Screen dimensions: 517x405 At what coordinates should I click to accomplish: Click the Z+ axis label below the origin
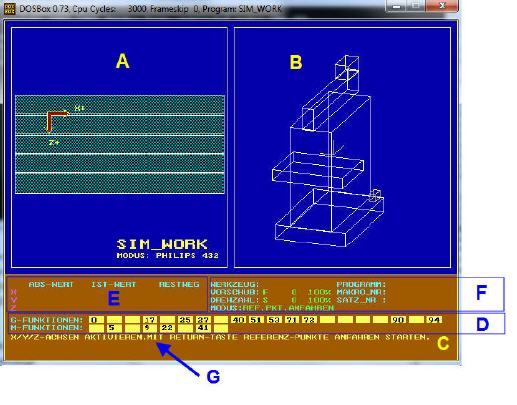[54, 142]
